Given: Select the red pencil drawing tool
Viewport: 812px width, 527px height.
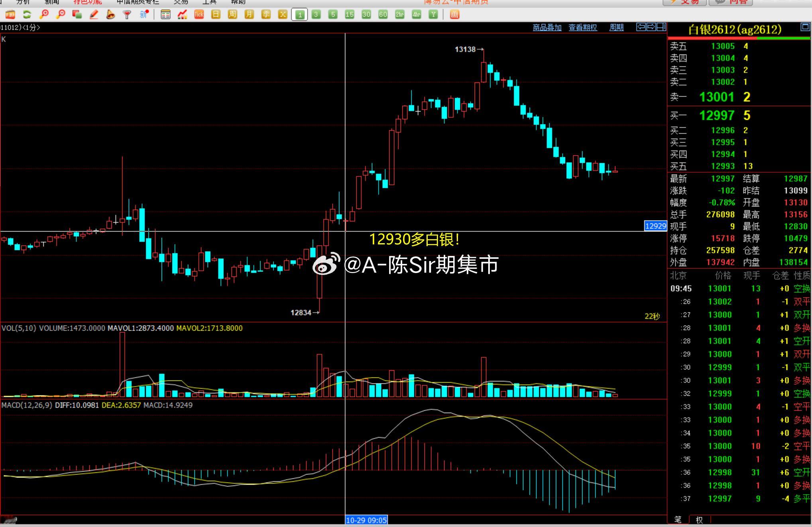Looking at the screenshot, I should [94, 15].
